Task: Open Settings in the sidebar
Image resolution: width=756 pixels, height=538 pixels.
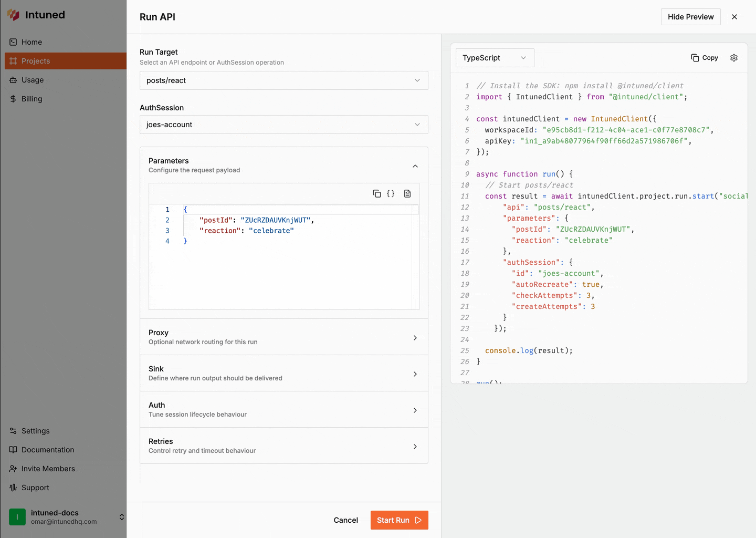Action: click(x=63, y=431)
